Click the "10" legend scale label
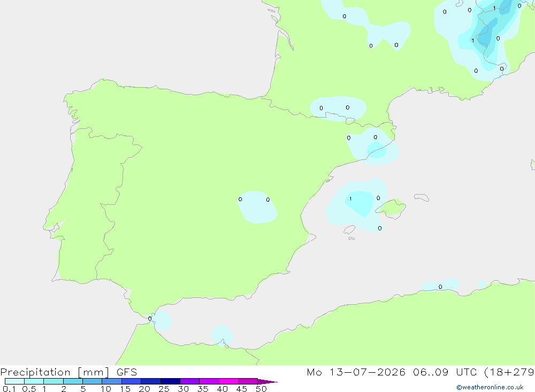535x392 pixels. click(106, 389)
